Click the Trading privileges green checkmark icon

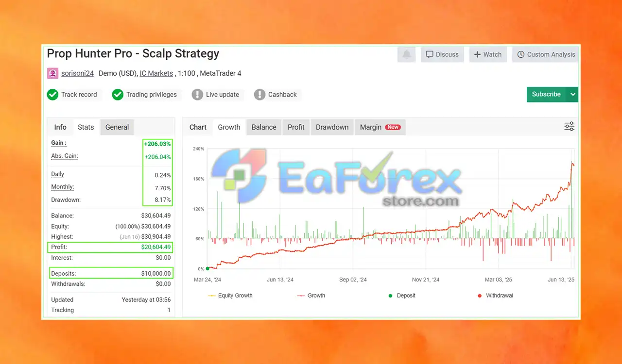point(118,94)
